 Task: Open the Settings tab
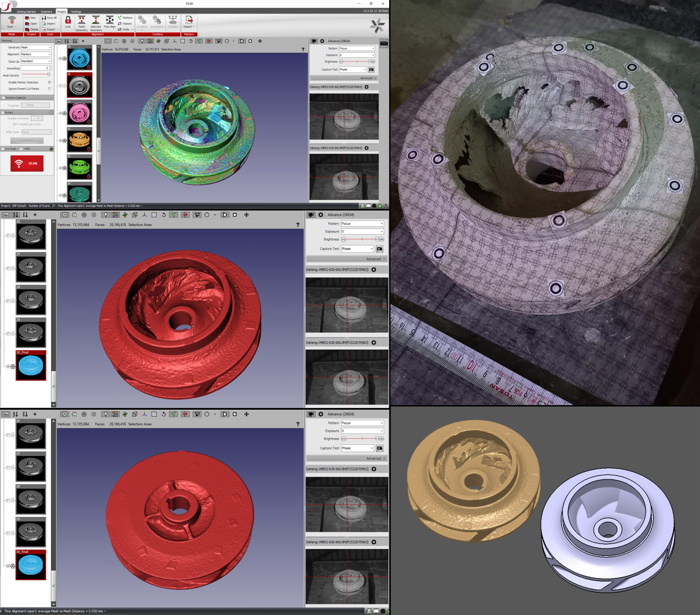tap(76, 12)
